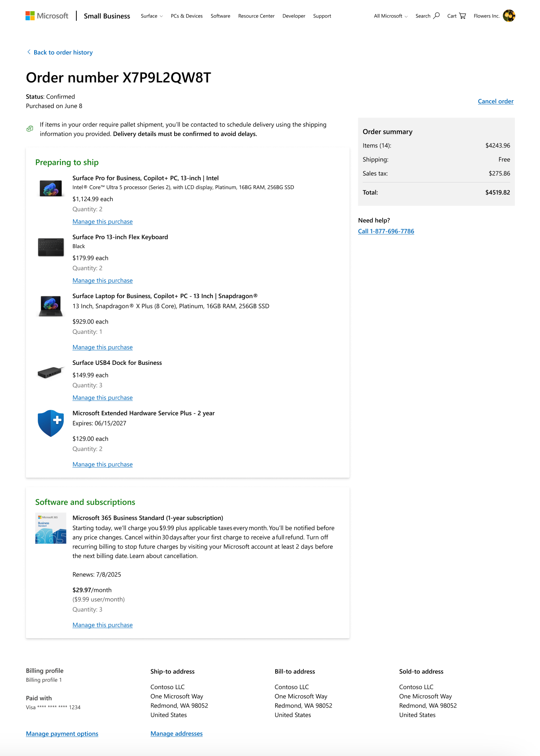Click Manage addresses link

[177, 734]
